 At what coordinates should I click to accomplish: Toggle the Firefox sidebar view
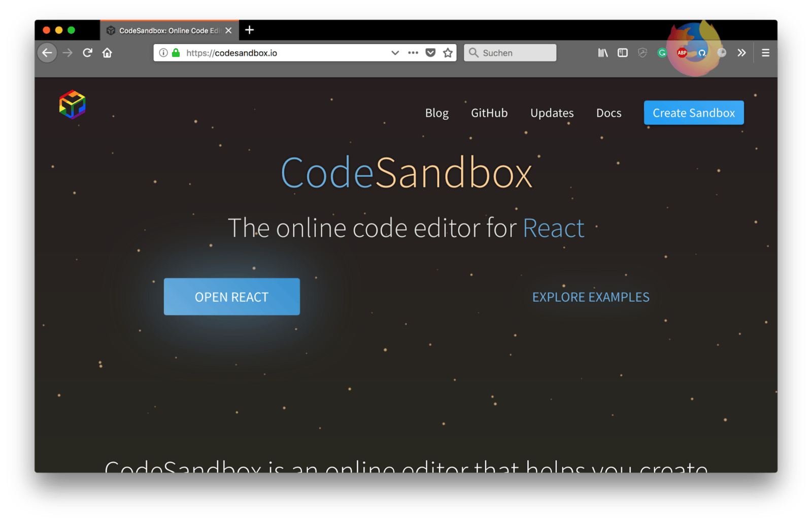click(x=623, y=53)
